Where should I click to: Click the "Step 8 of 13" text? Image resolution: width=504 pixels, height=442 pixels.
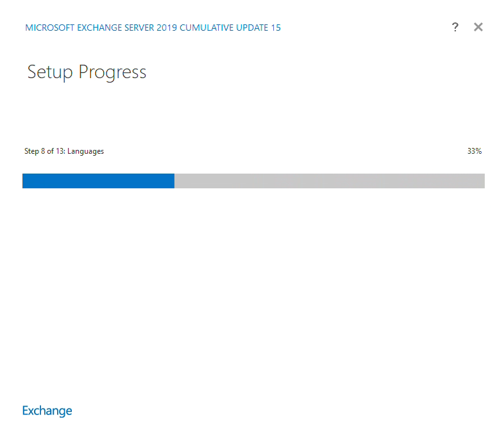(44, 151)
